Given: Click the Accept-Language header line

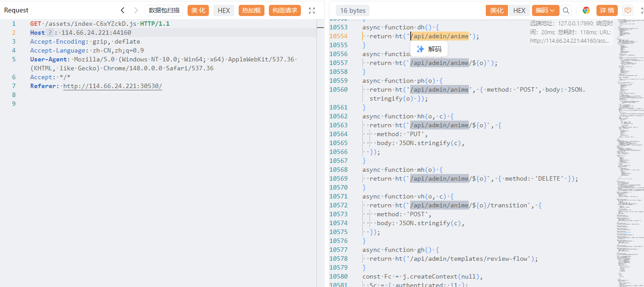Looking at the screenshot, I should tap(87, 50).
